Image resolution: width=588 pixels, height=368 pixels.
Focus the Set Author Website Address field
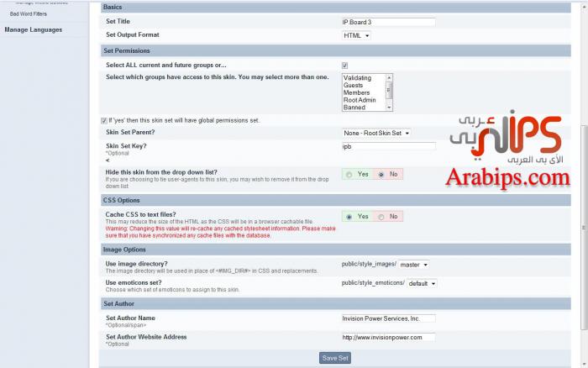388,337
